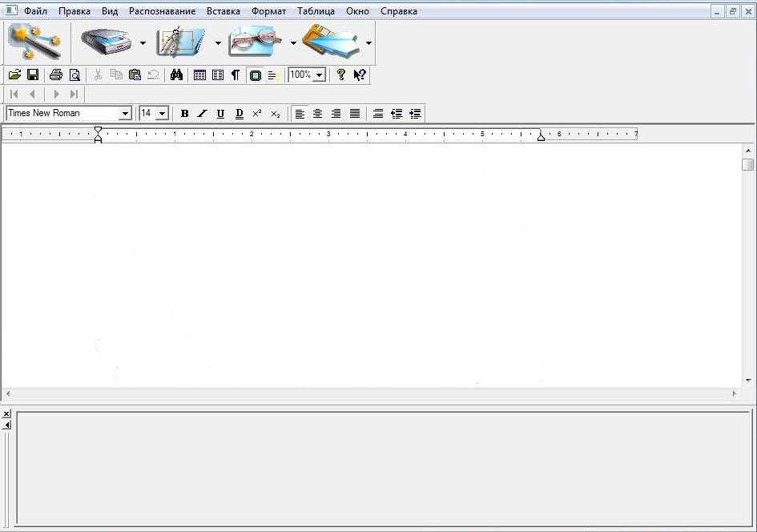This screenshot has height=532, width=757.
Task: Open file with the folder icon
Action: [x=14, y=75]
